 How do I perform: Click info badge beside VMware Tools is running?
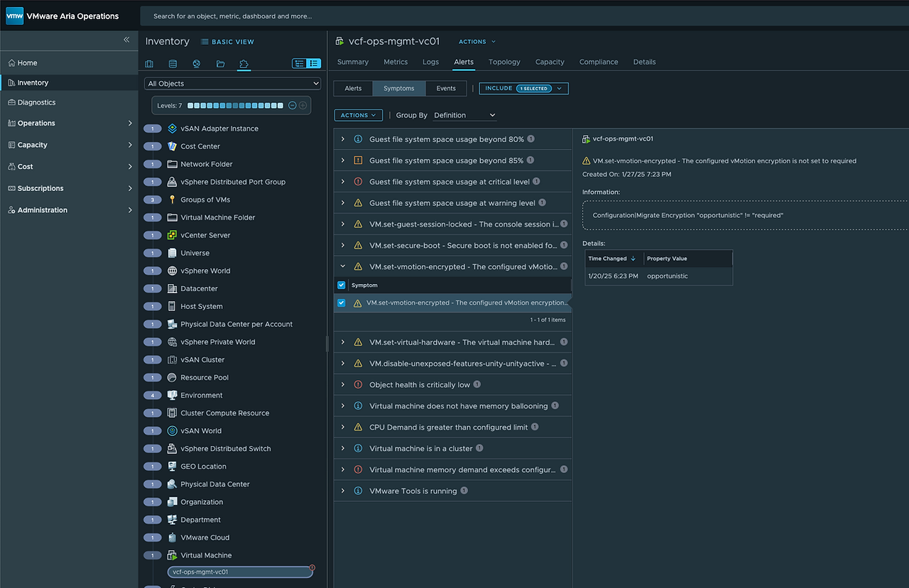[x=464, y=491]
